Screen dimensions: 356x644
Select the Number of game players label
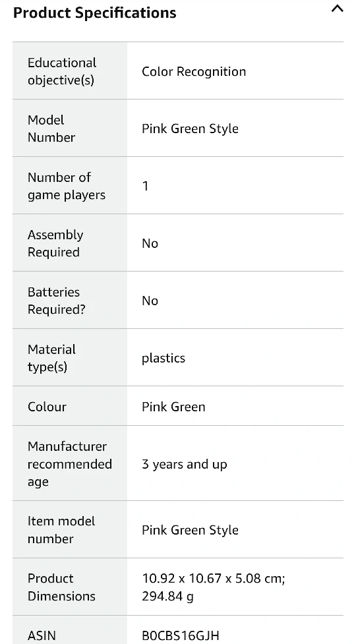point(67,186)
